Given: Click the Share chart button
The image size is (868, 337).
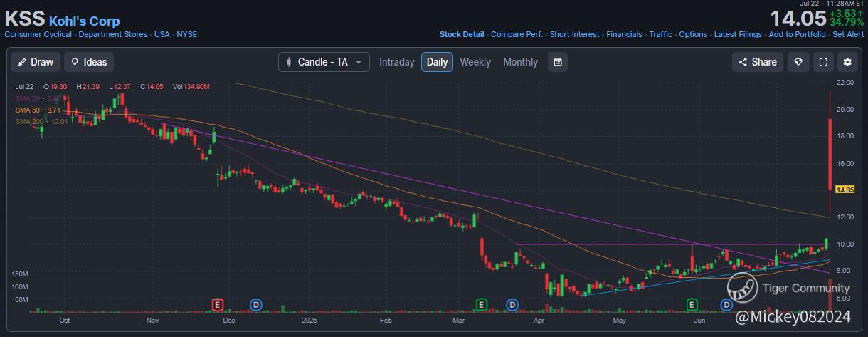Looking at the screenshot, I should point(758,62).
